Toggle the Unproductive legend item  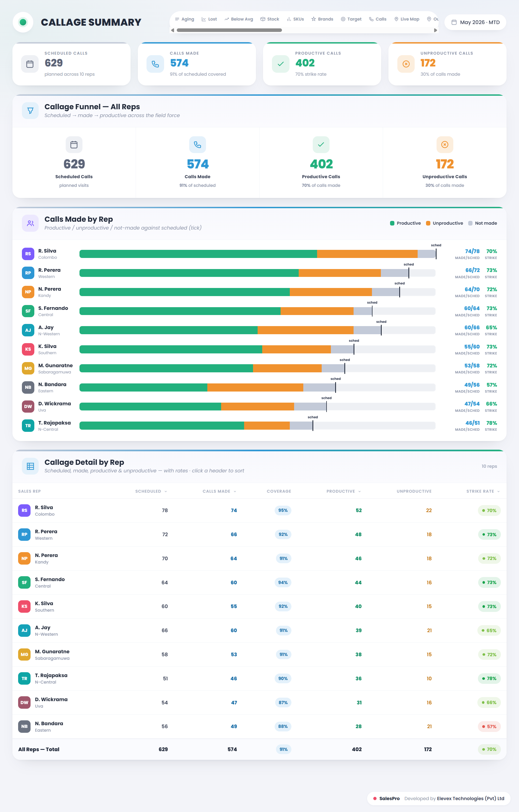[444, 223]
